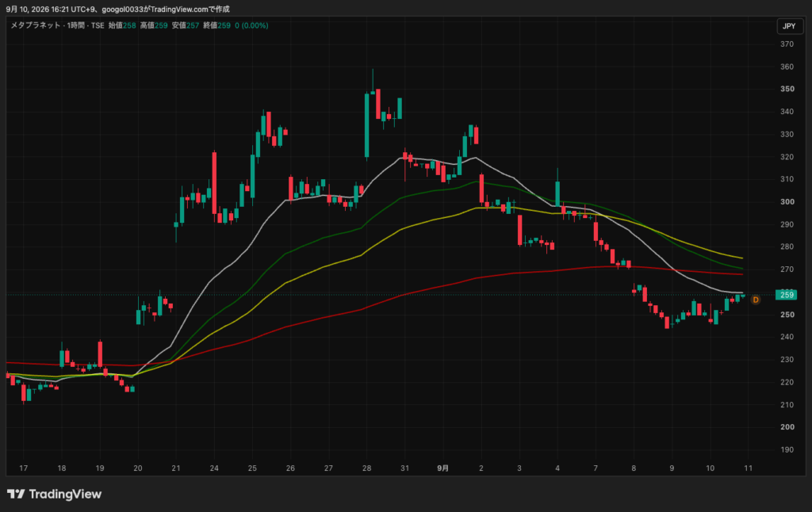Image resolution: width=812 pixels, height=512 pixels.
Task: Click the TSE exchange label
Action: [98, 25]
